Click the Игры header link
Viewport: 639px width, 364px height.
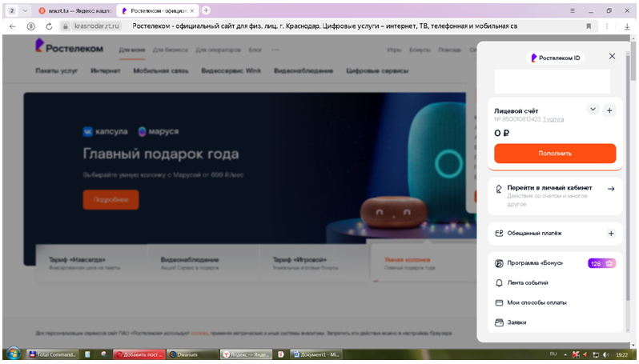(394, 50)
